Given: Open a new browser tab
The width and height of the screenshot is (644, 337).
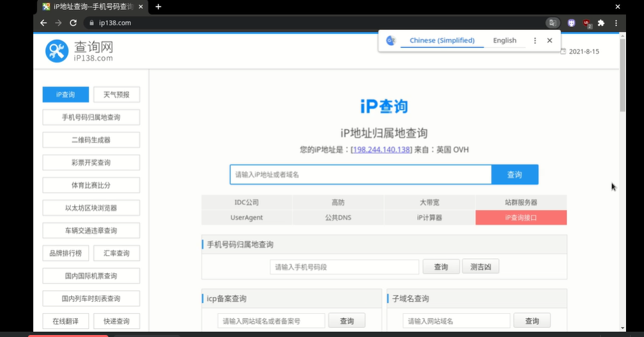Looking at the screenshot, I should [x=158, y=7].
